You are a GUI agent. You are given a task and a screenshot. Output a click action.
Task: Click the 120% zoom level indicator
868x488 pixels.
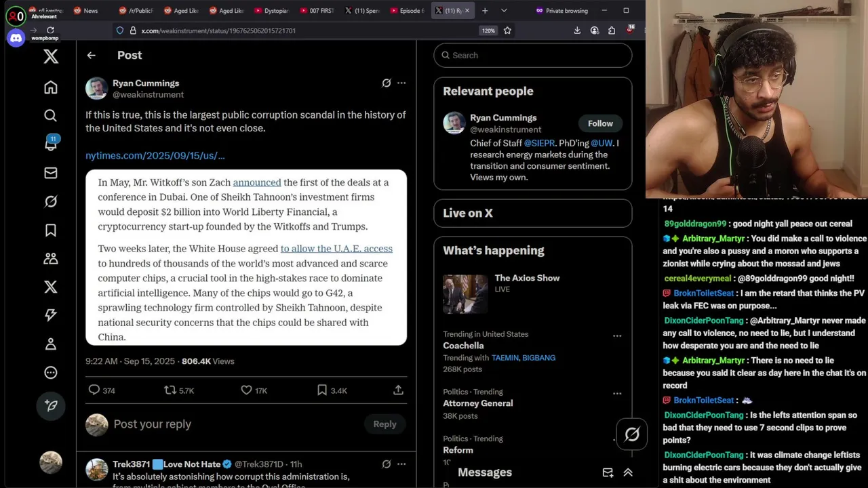click(488, 30)
